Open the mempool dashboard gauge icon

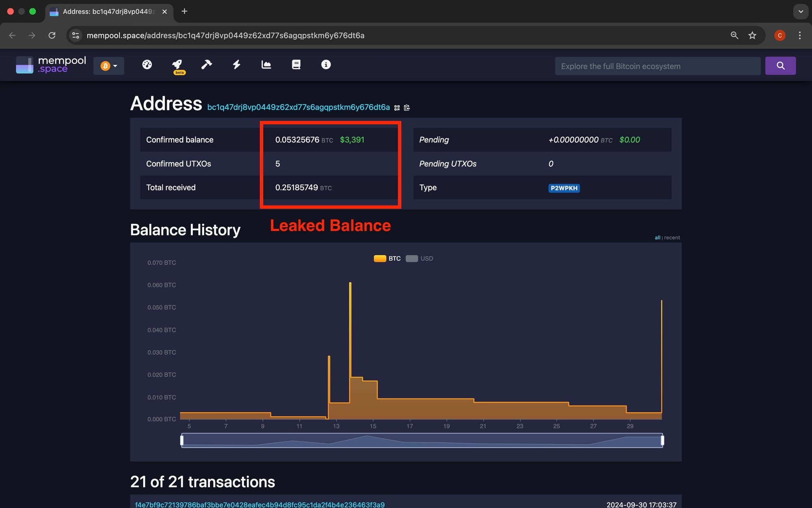click(147, 65)
